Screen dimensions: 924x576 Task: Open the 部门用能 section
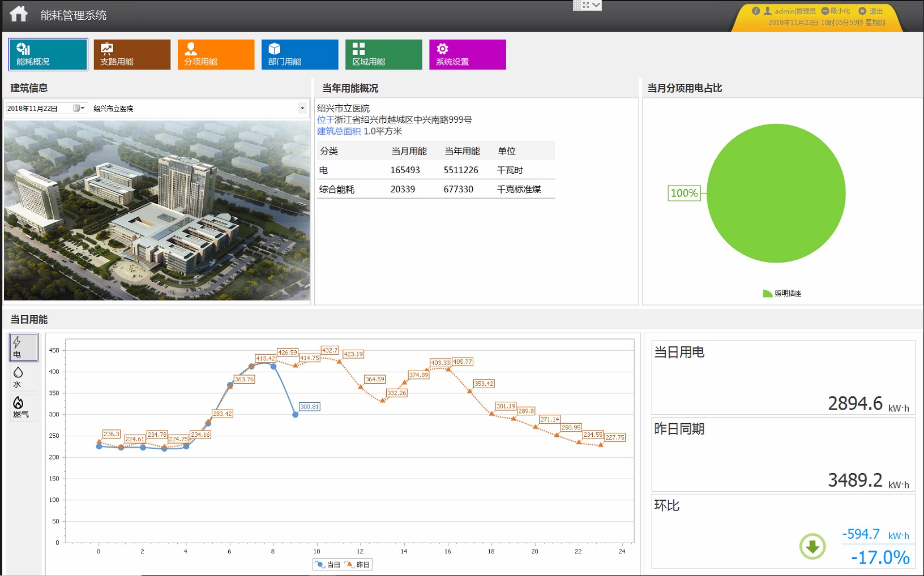click(x=300, y=54)
